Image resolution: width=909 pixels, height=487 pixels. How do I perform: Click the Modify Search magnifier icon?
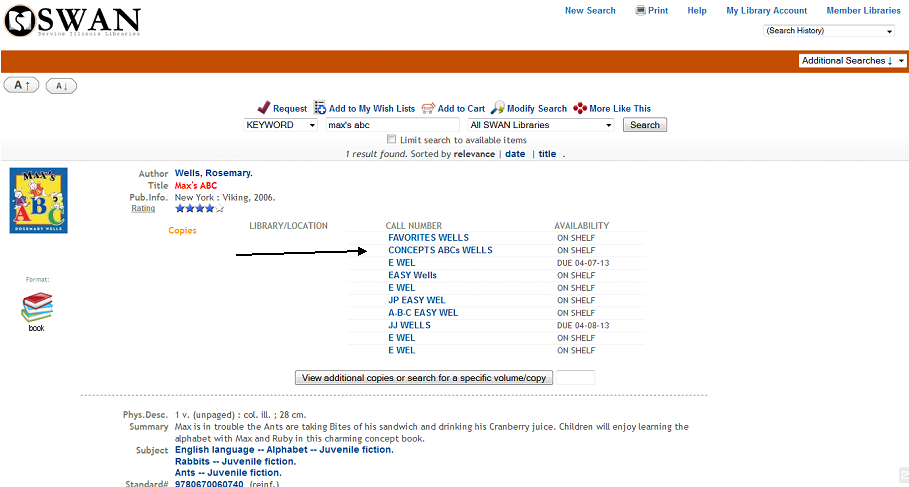[x=497, y=108]
